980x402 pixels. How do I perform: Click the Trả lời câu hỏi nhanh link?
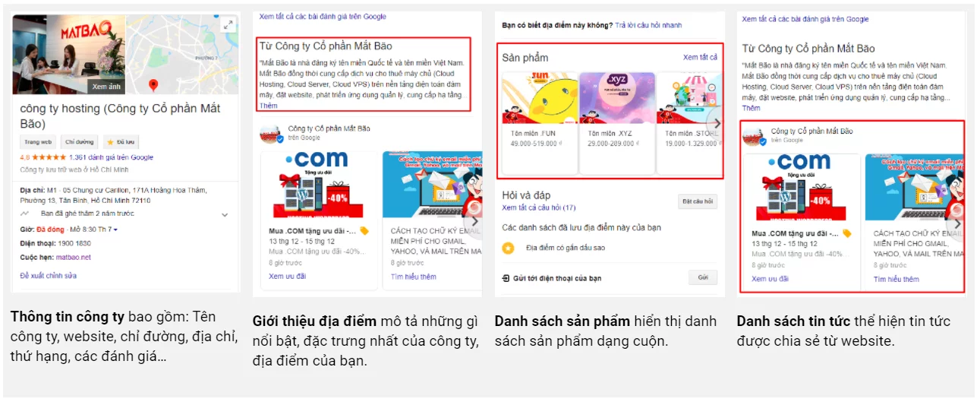coord(649,25)
